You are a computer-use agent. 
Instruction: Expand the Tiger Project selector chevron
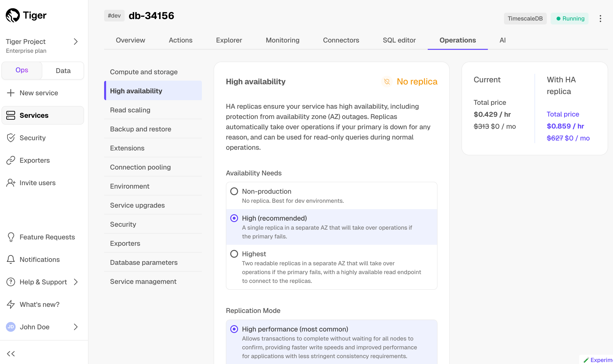click(76, 42)
